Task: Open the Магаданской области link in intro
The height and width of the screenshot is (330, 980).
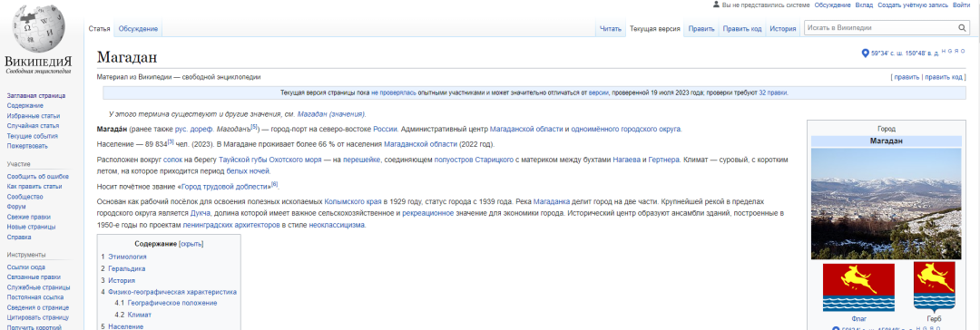Action: tap(525, 130)
